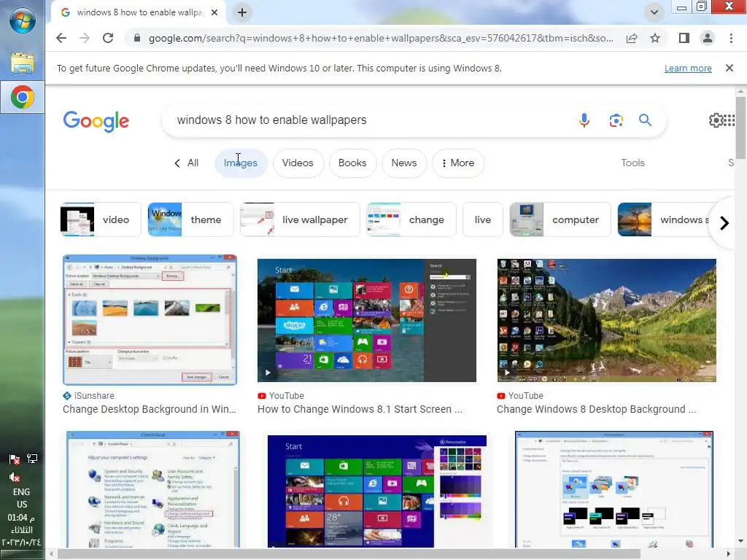Select the 'theme' suggestion chip
Viewport: 747px width, 560px height.
coord(190,219)
